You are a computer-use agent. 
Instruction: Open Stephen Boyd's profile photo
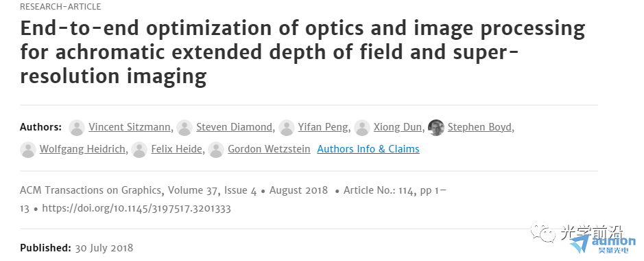point(436,128)
